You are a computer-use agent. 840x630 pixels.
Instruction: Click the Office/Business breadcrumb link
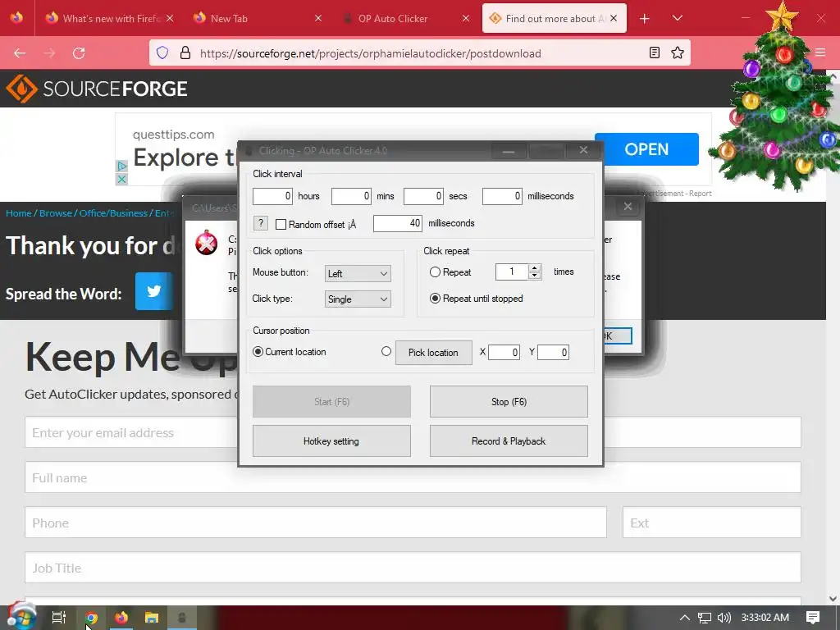113,213
